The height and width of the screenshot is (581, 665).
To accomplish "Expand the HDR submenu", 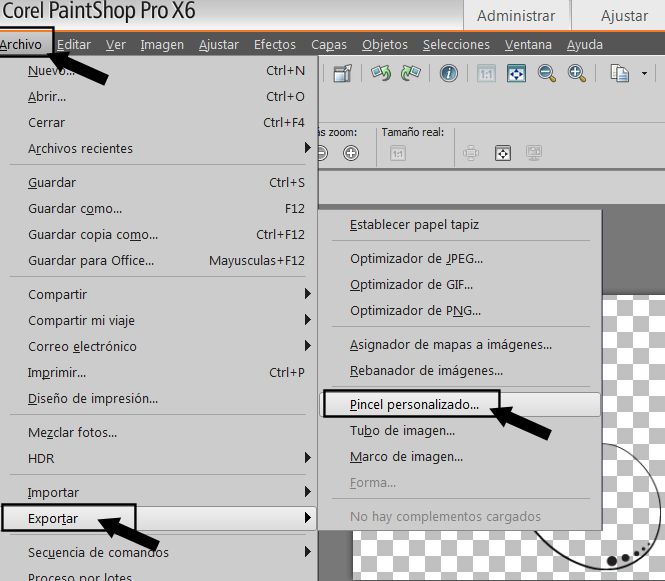I will [x=159, y=458].
